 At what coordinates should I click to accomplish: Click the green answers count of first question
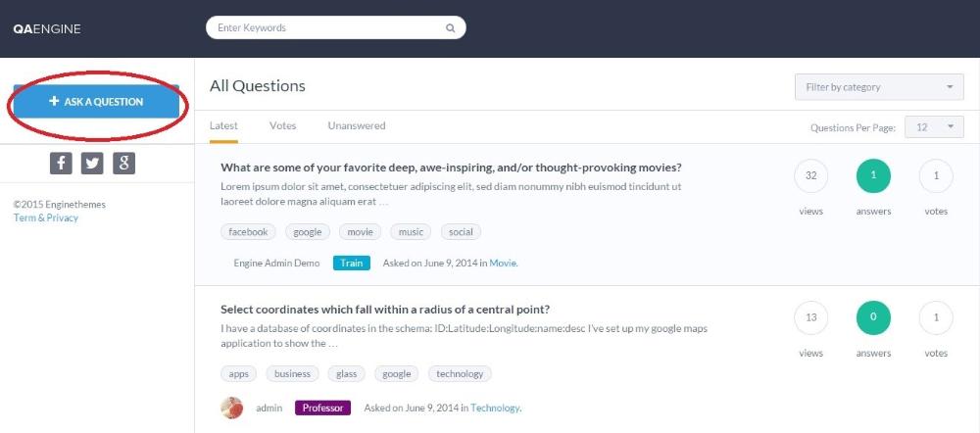pyautogui.click(x=873, y=176)
